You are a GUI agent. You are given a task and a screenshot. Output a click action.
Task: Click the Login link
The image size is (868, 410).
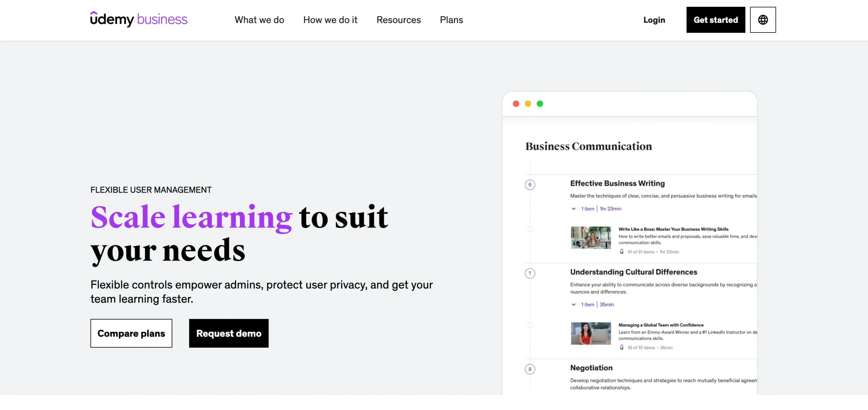pyautogui.click(x=654, y=20)
